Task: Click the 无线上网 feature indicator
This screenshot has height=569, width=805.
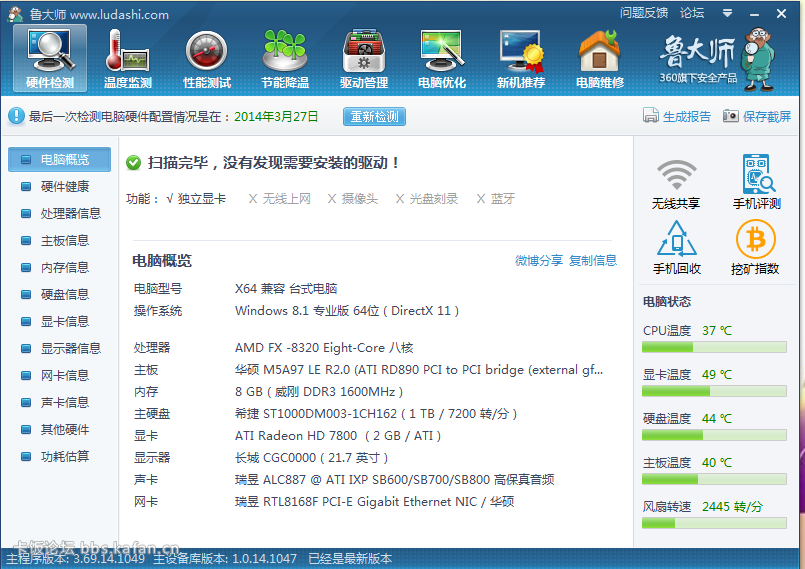Action: [x=280, y=199]
